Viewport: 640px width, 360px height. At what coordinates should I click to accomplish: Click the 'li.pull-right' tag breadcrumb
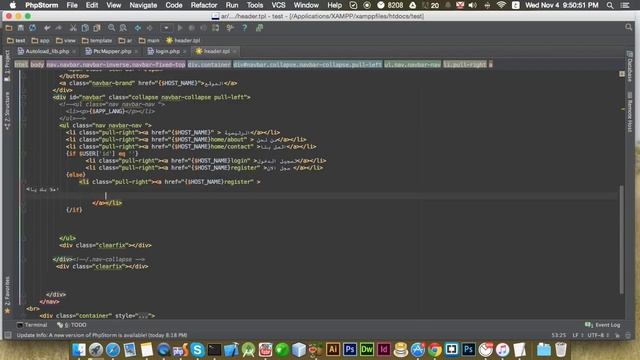(465, 64)
